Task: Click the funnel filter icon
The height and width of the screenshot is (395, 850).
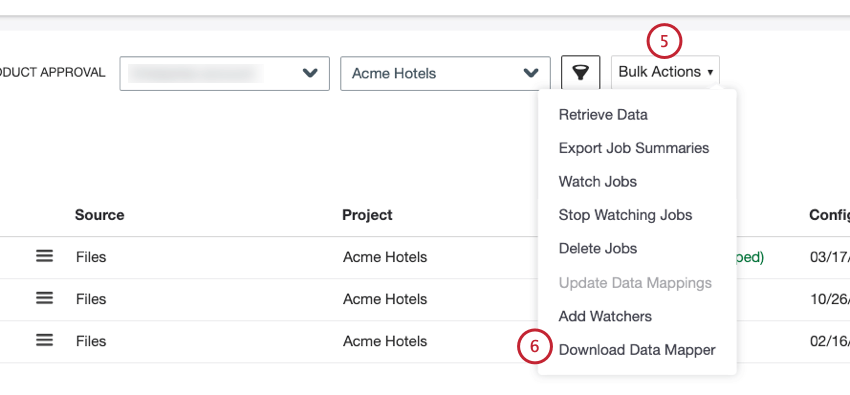Action: point(581,73)
